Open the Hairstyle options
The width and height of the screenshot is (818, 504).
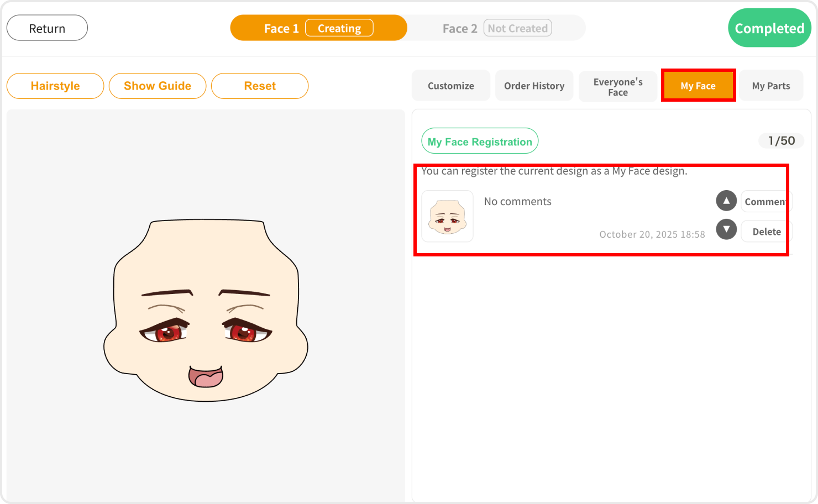pyautogui.click(x=55, y=86)
